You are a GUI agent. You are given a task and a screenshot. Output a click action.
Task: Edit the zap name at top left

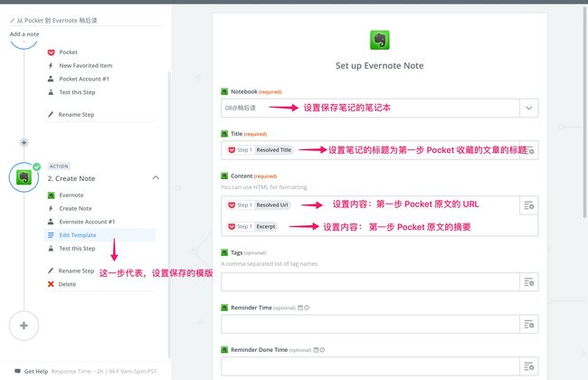tap(57, 20)
